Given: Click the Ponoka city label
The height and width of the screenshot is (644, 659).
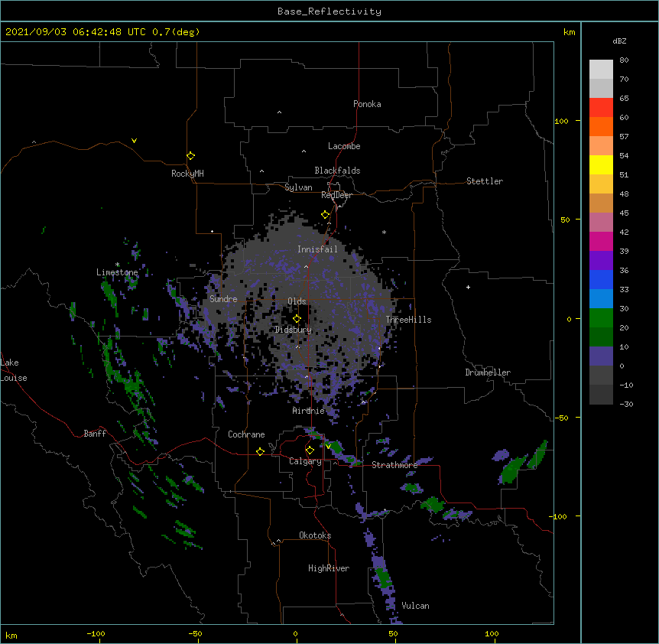Looking at the screenshot, I should coord(367,104).
